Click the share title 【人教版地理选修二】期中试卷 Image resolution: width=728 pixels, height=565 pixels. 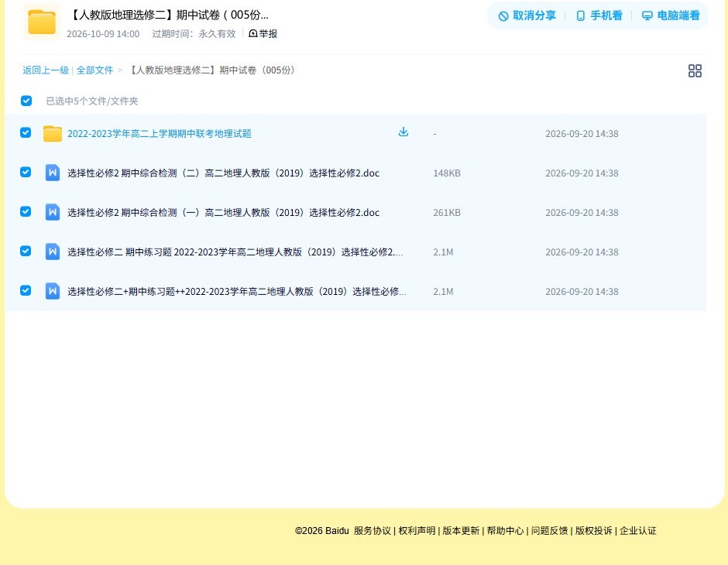(x=168, y=15)
